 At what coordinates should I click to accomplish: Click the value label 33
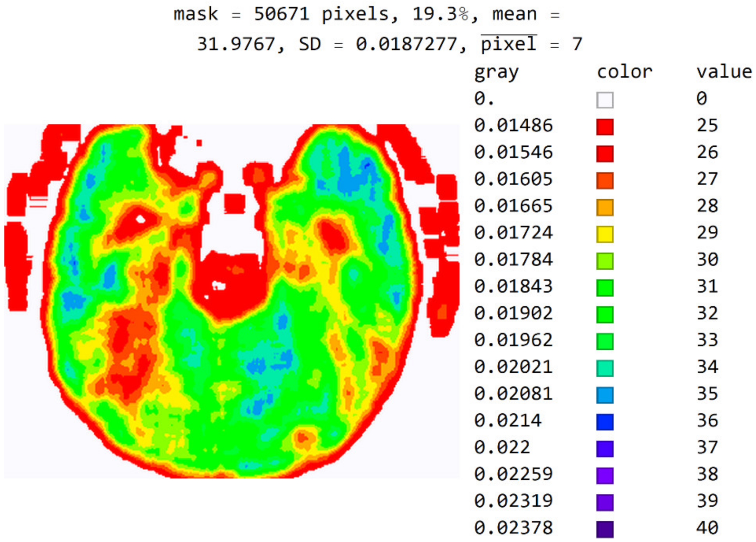pyautogui.click(x=707, y=340)
